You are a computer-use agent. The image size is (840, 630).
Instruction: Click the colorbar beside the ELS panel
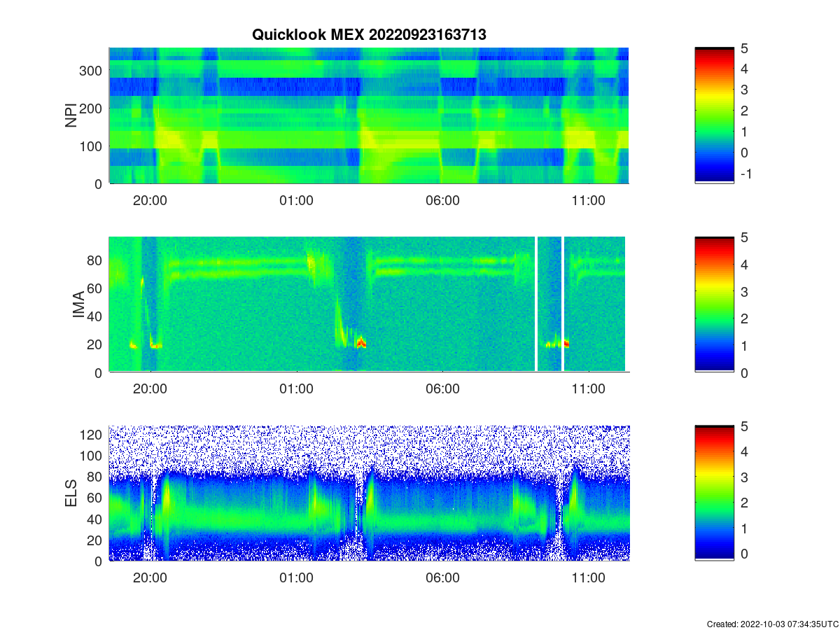click(x=714, y=493)
